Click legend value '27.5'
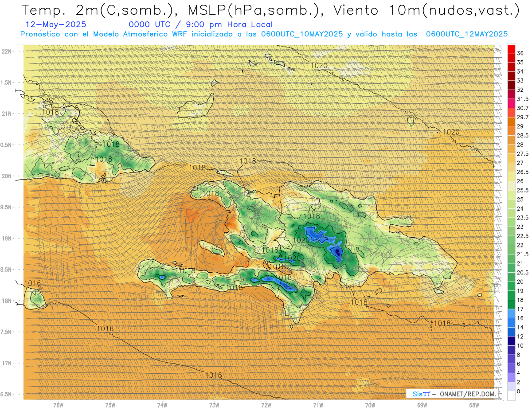 click(x=523, y=153)
